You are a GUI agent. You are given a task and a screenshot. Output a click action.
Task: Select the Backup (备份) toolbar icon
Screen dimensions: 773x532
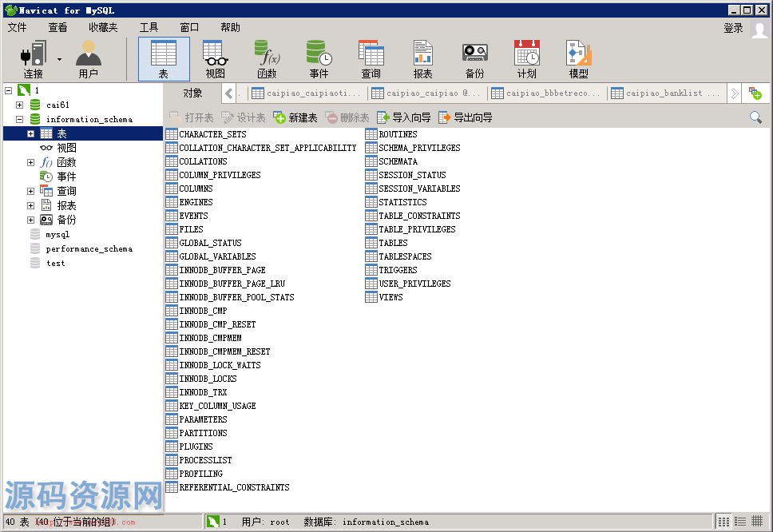(475, 59)
